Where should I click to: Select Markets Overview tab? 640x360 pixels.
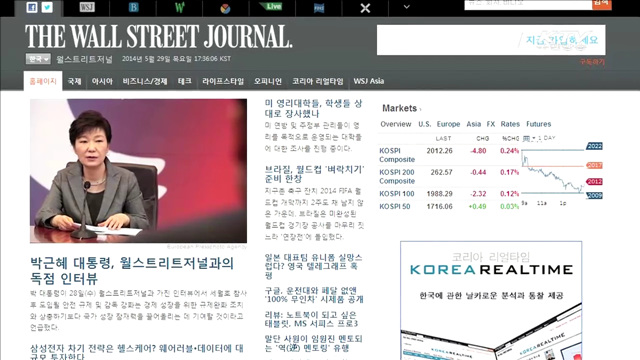click(396, 124)
